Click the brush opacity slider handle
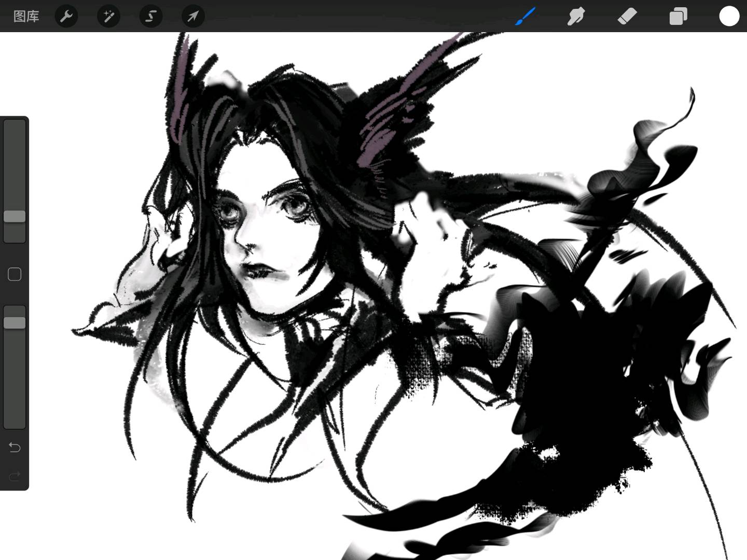The height and width of the screenshot is (560, 747). pyautogui.click(x=15, y=323)
